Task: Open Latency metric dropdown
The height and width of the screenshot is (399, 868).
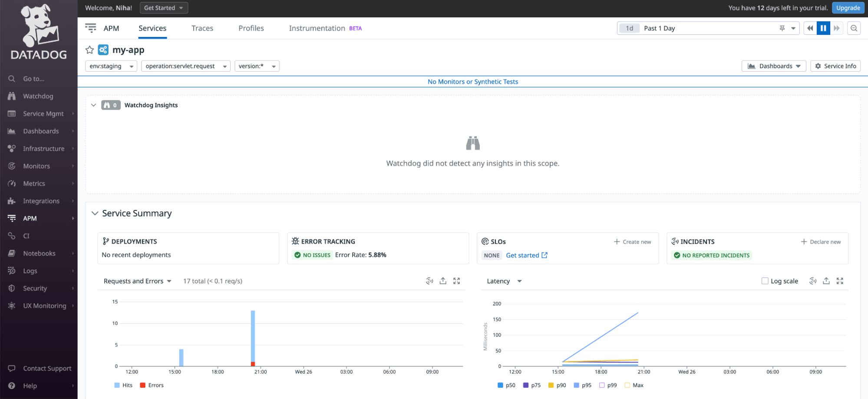Action: (504, 281)
